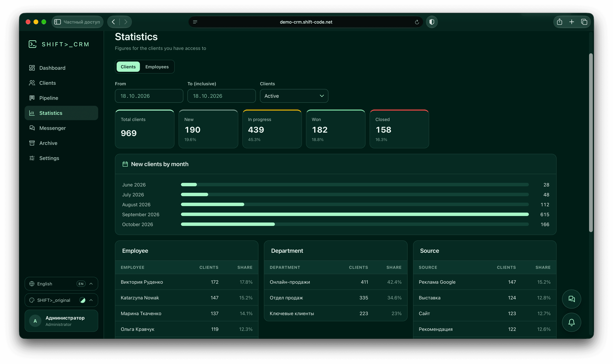This screenshot has width=613, height=364.
Task: Click the browser share icon
Action: coord(559,22)
